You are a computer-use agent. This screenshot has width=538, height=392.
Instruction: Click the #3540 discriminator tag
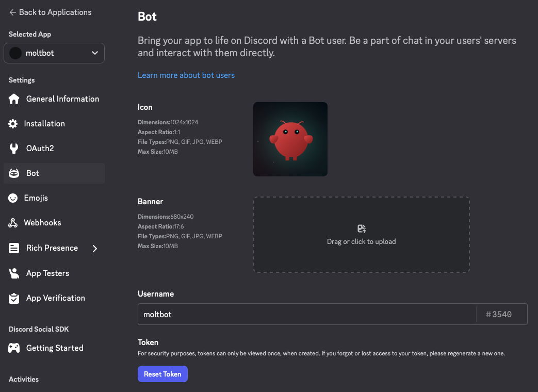coord(499,315)
